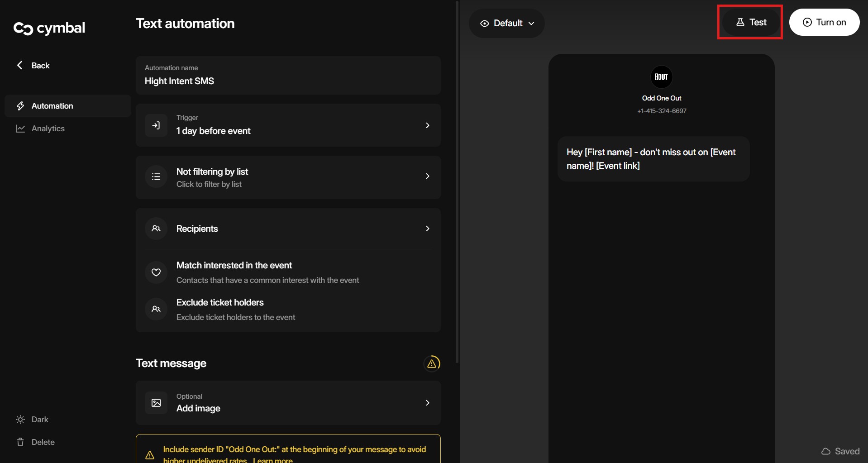Click the Exclude ticket holders icon

pos(156,309)
